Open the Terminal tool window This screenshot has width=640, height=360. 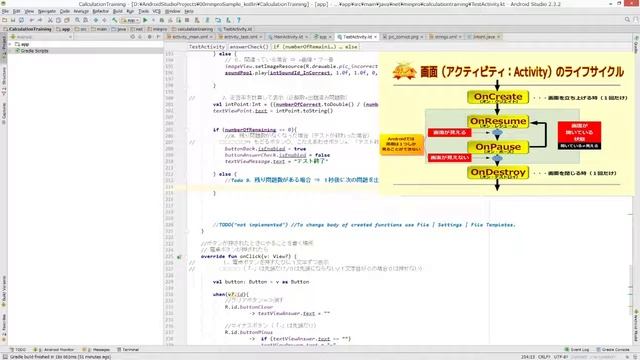(x=128, y=350)
